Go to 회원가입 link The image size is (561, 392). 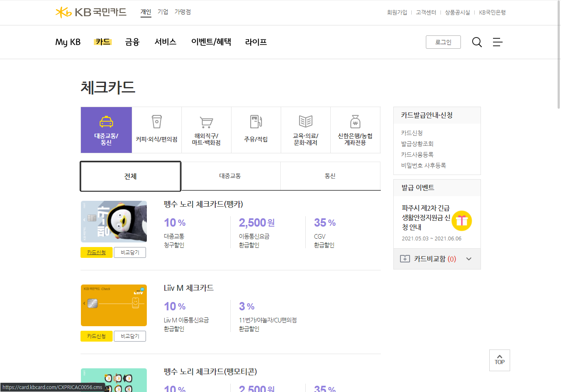coord(397,12)
